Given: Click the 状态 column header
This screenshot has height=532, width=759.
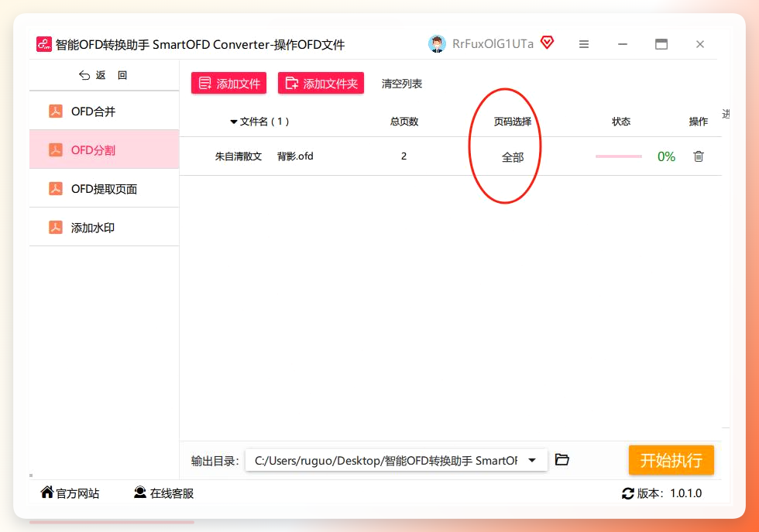Looking at the screenshot, I should pyautogui.click(x=621, y=122).
